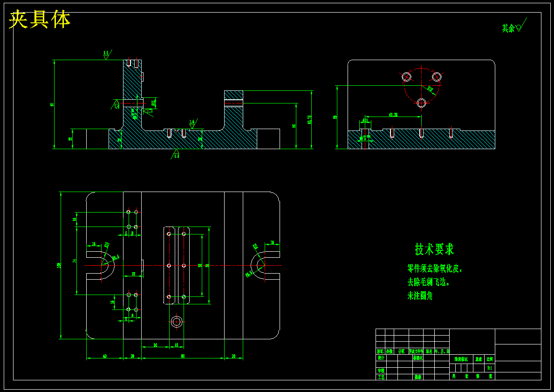The width and height of the screenshot is (554, 392).
Task: Select the yellow title text 夹具体
Action: tap(40, 20)
